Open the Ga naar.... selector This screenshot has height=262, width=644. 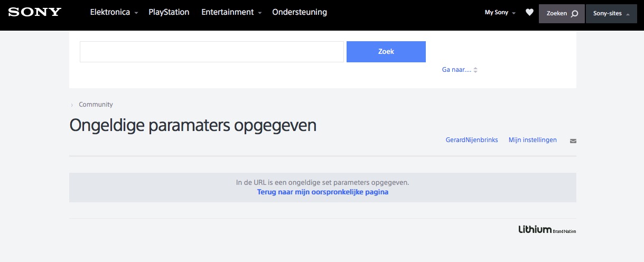tap(460, 70)
